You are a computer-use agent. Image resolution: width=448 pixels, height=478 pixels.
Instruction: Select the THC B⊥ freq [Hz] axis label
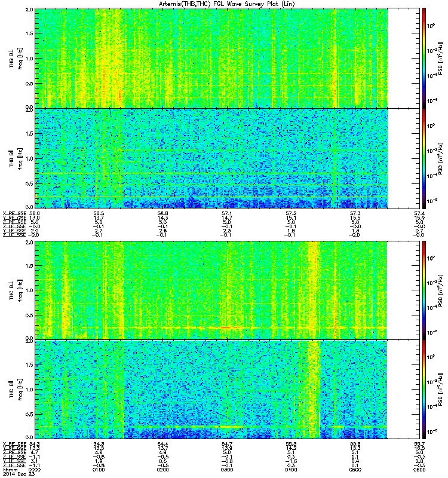pyautogui.click(x=16, y=290)
